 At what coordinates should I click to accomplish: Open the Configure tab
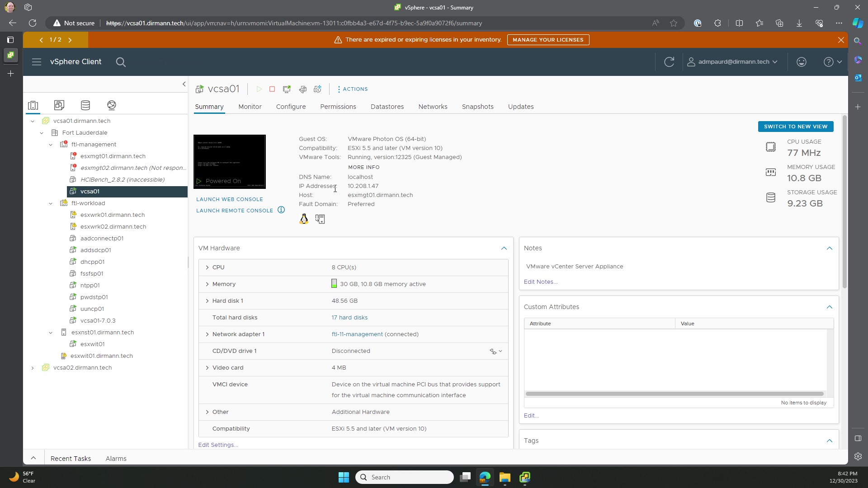coord(291,107)
